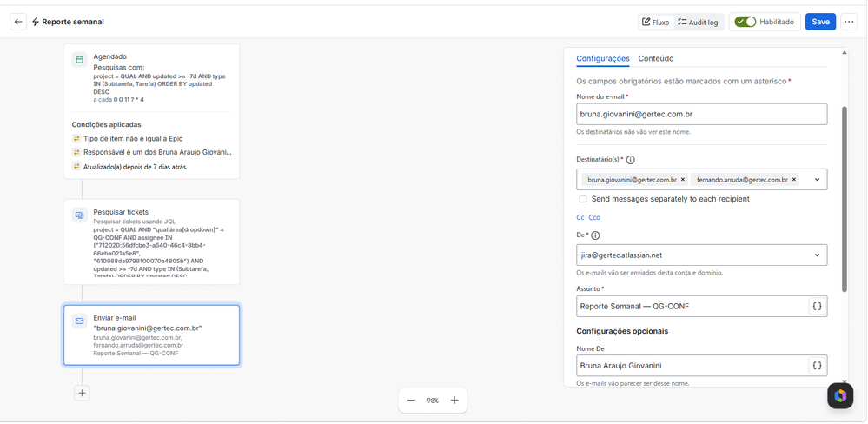Open the assistant icon at bottom right
Viewport: 868px width, 424px height.
coord(840,396)
